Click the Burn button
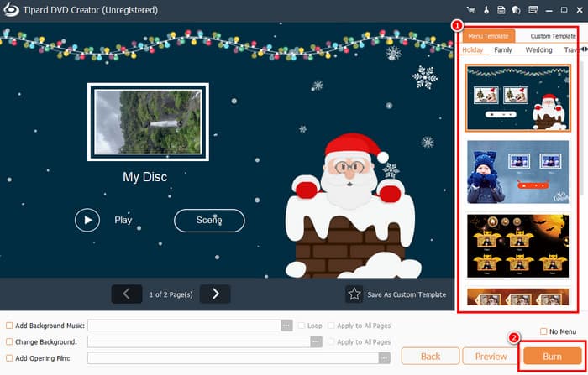The width and height of the screenshot is (588, 375). (552, 357)
